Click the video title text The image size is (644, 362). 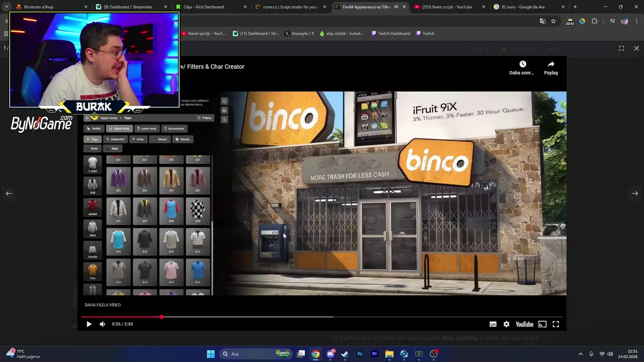213,67
